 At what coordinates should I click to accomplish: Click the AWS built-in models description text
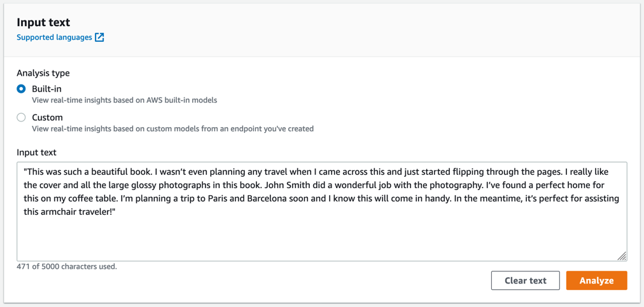(x=124, y=100)
